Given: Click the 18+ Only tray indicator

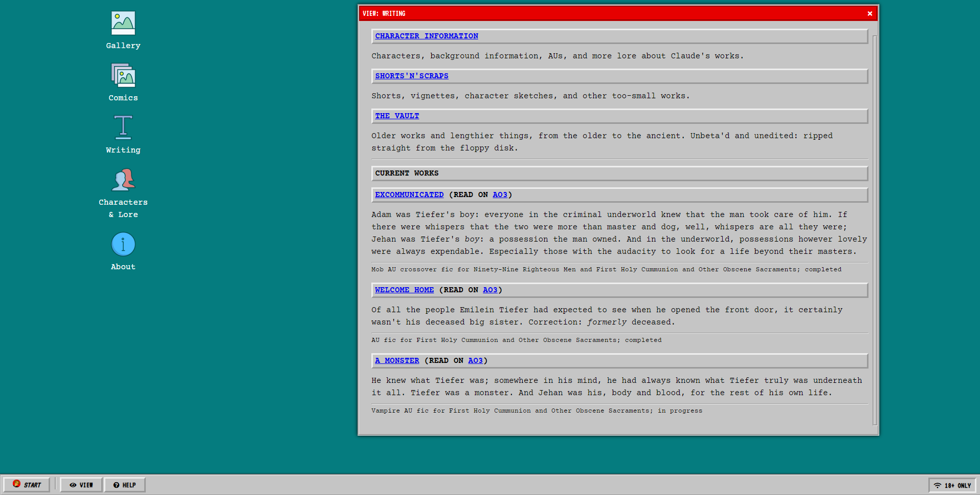Looking at the screenshot, I should tap(952, 485).
